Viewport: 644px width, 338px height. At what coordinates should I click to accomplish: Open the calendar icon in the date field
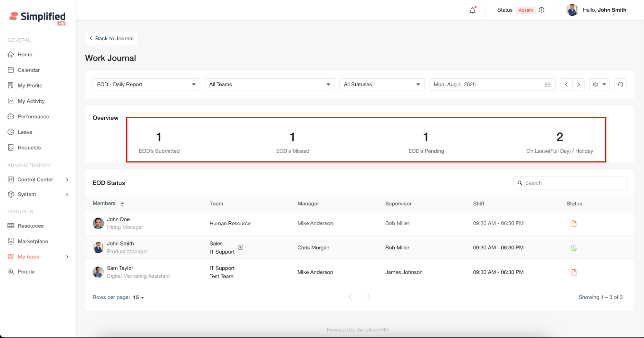[548, 85]
